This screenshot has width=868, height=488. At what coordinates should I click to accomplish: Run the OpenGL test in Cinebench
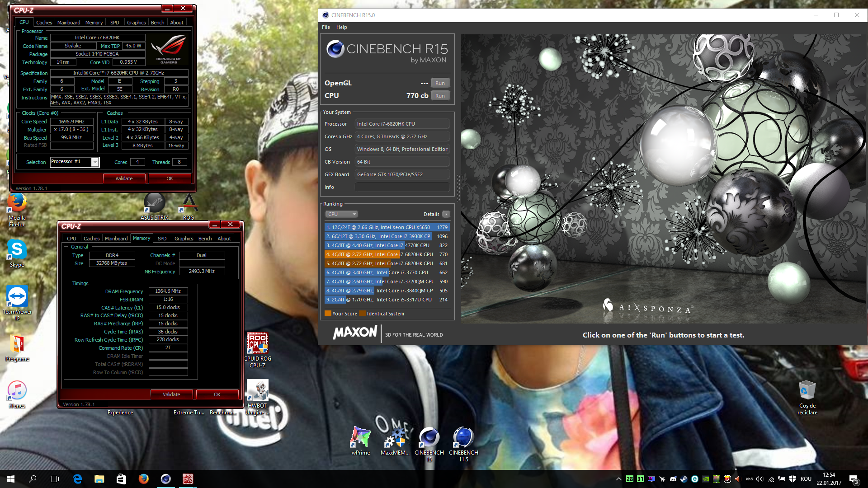pyautogui.click(x=440, y=83)
